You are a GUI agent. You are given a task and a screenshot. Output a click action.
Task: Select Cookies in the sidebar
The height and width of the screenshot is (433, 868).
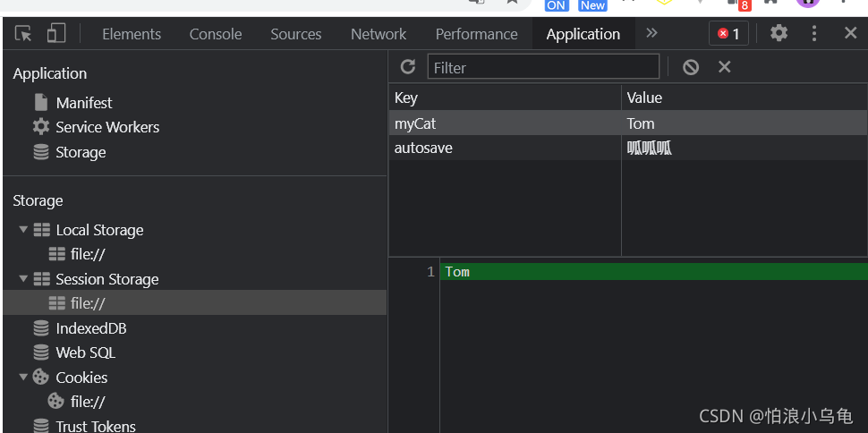81,378
